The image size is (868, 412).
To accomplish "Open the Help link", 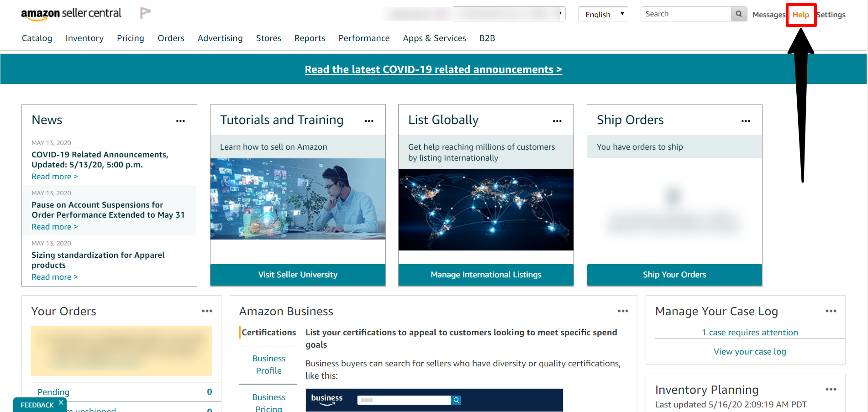I will [x=801, y=15].
